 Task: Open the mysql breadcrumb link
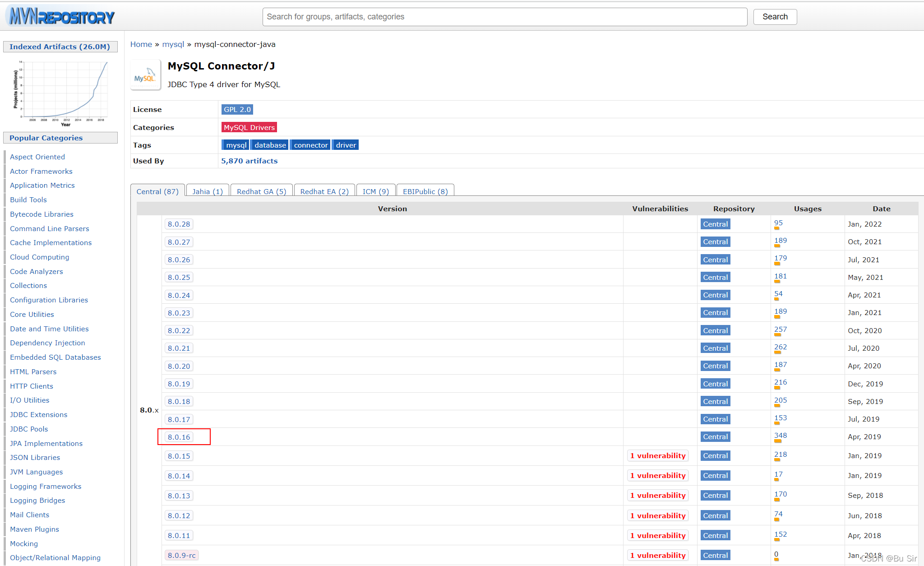[173, 44]
